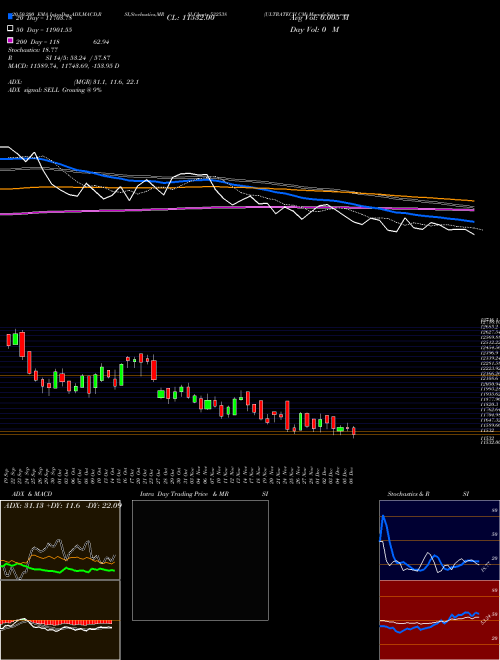This screenshot has width=500, height=660.
Task: Open the blue Stochastics chart panel
Action: [x=439, y=540]
